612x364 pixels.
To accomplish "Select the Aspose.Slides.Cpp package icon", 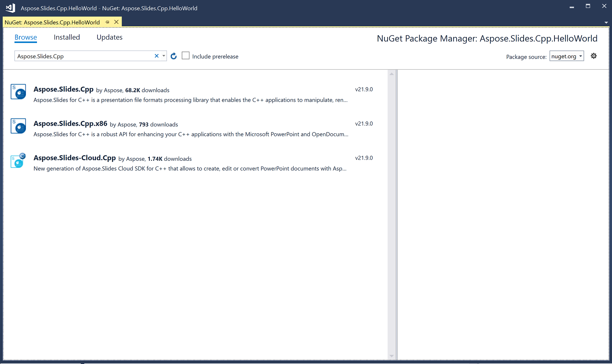I will [x=18, y=92].
